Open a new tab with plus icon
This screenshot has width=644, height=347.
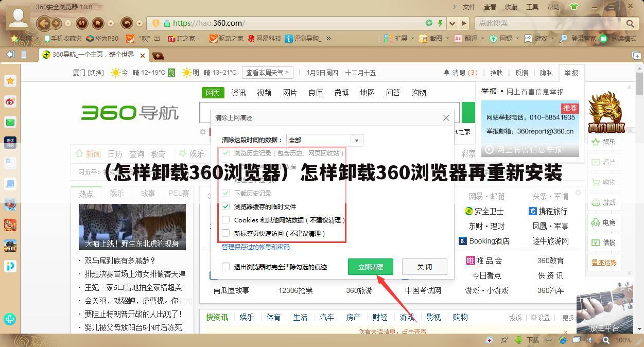click(x=636, y=55)
